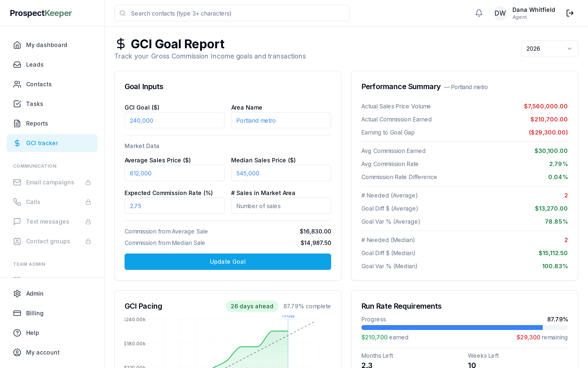Click the Contact groups lock icon
The image size is (588, 368).
coord(88,241)
